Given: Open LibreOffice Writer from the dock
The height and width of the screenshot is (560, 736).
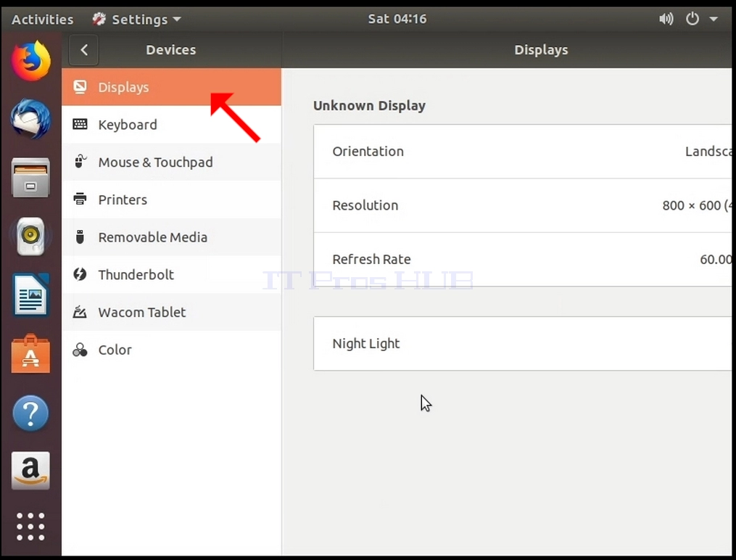Looking at the screenshot, I should click(x=30, y=295).
